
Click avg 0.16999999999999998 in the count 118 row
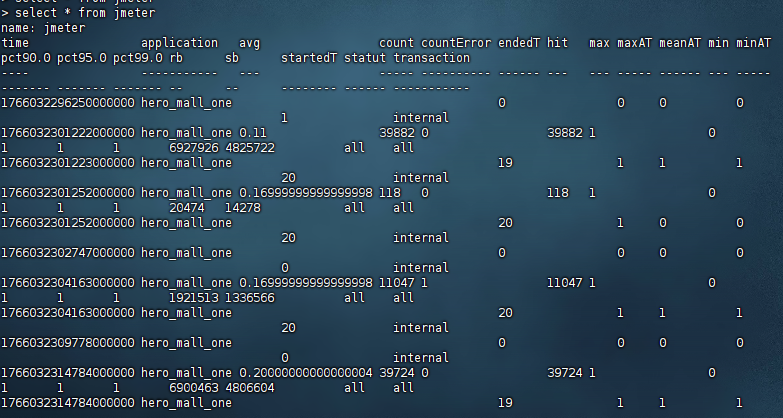click(x=305, y=193)
